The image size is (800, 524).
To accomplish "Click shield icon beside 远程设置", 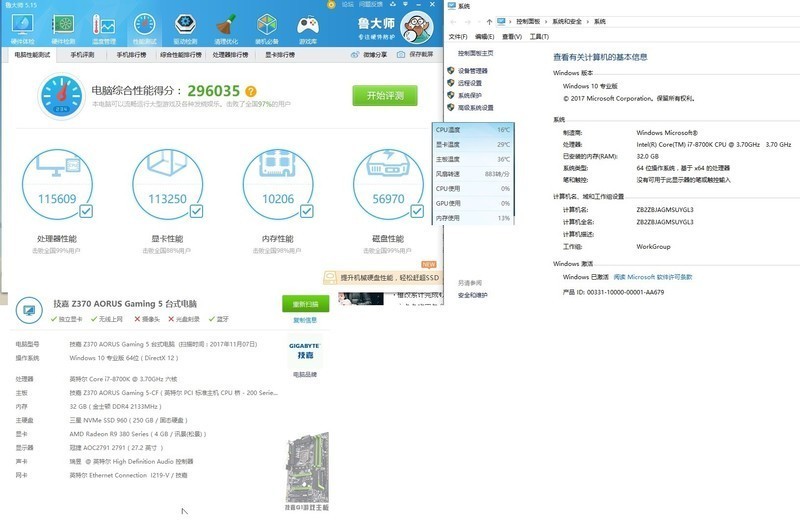I will 451,83.
